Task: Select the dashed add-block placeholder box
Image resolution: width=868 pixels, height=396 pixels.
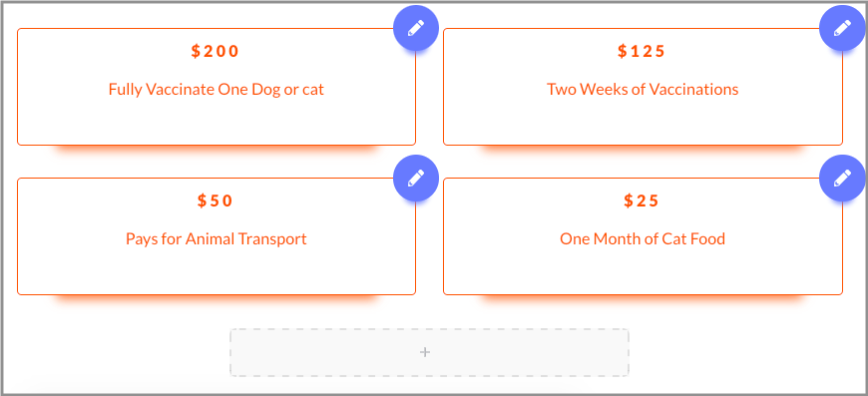Action: tap(430, 352)
